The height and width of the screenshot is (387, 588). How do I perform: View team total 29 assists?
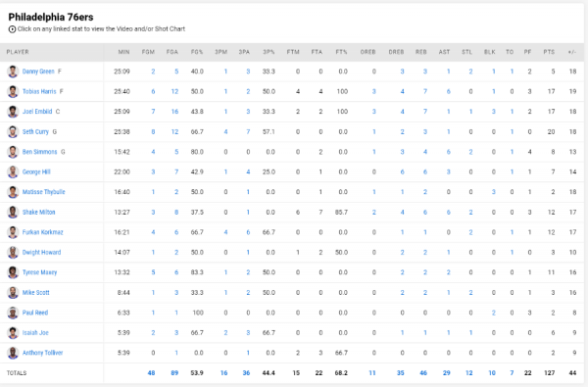pos(446,373)
